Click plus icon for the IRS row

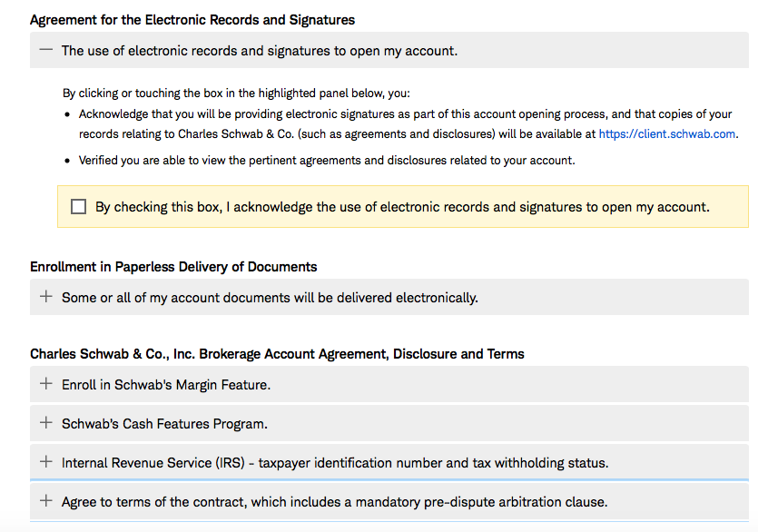[x=46, y=462]
